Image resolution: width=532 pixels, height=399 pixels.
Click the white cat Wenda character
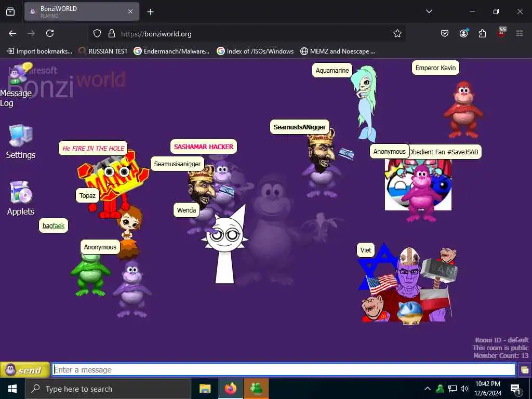point(224,245)
